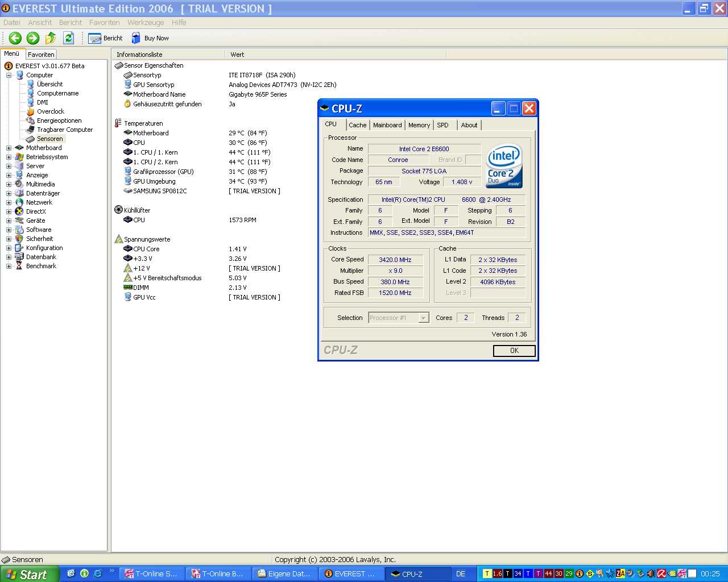The height and width of the screenshot is (582, 728).
Task: Switch to the About tab in CPU-Z
Action: 469,125
